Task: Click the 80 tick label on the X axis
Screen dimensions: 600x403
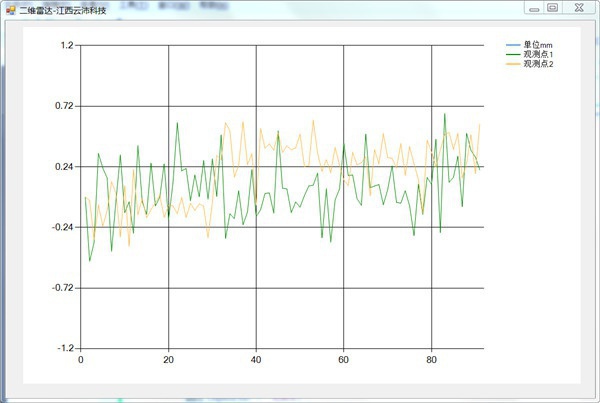Action: [432, 361]
